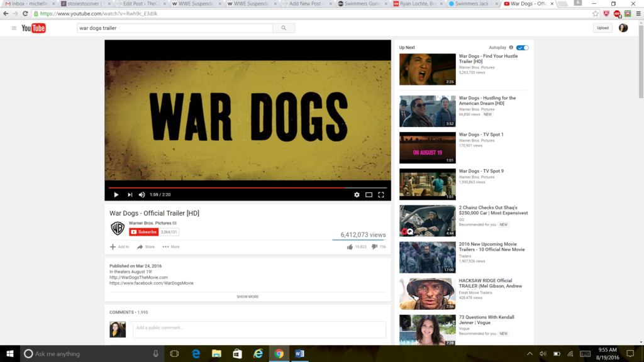Open Word from the Windows taskbar
Image resolution: width=644 pixels, height=362 pixels.
click(299, 354)
